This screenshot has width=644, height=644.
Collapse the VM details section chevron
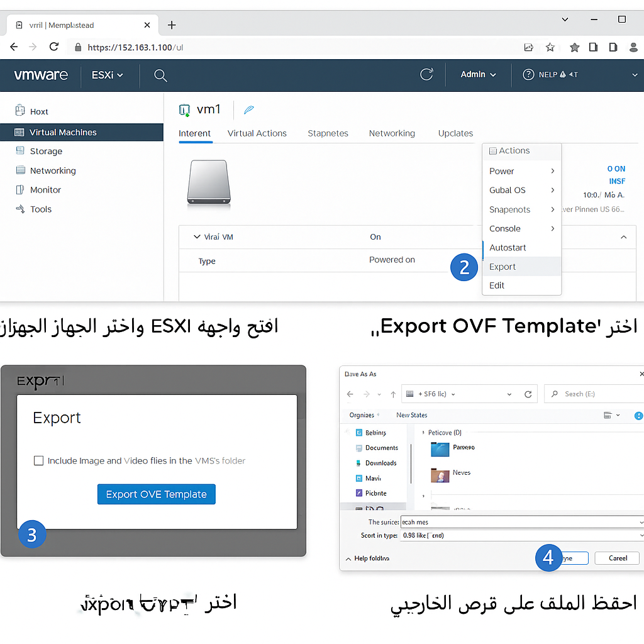click(623, 237)
